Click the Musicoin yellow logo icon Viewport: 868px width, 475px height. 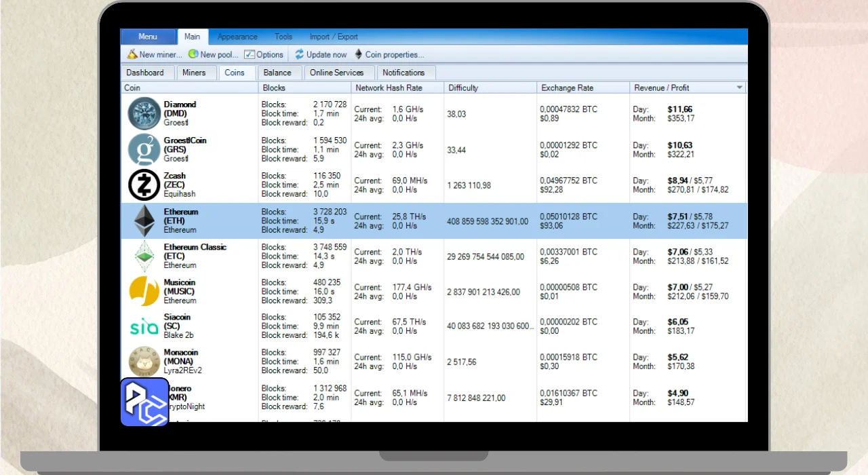click(144, 291)
